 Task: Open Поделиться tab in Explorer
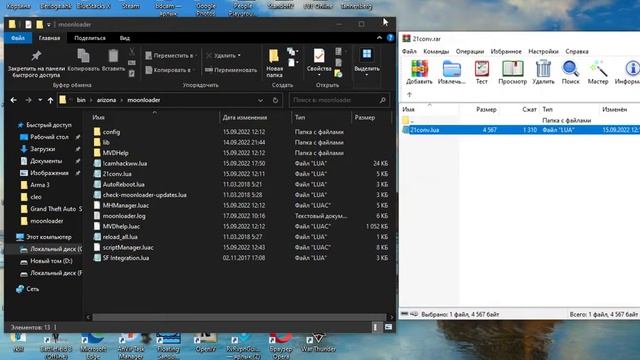[x=90, y=38]
